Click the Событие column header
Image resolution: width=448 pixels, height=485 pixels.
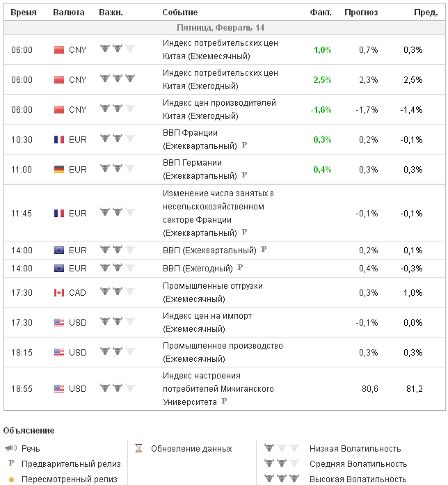(x=179, y=13)
